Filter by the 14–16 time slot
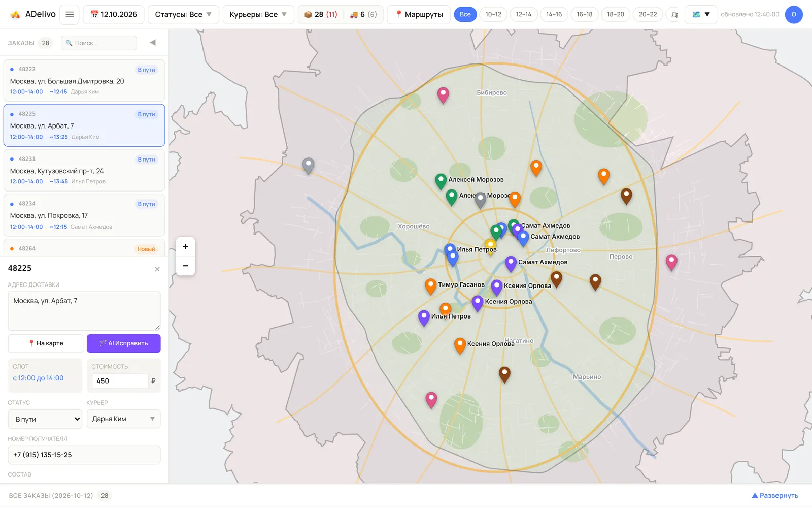Viewport: 812px width, 508px height. pyautogui.click(x=554, y=14)
